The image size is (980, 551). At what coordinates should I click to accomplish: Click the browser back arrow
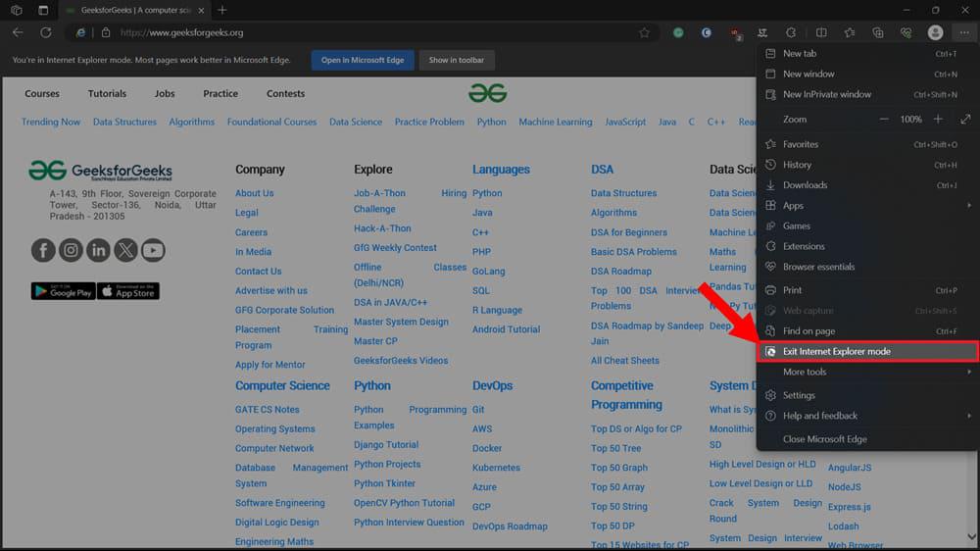coord(18,32)
